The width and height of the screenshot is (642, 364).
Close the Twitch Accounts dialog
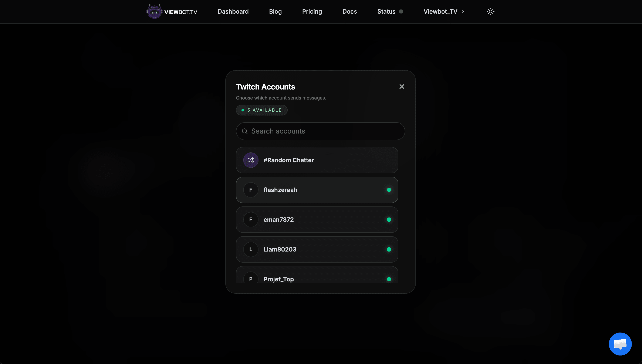pos(402,87)
